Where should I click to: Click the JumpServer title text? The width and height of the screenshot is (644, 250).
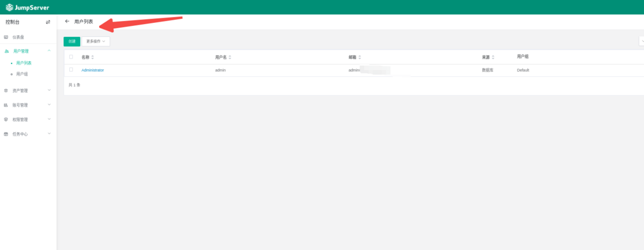click(x=32, y=8)
